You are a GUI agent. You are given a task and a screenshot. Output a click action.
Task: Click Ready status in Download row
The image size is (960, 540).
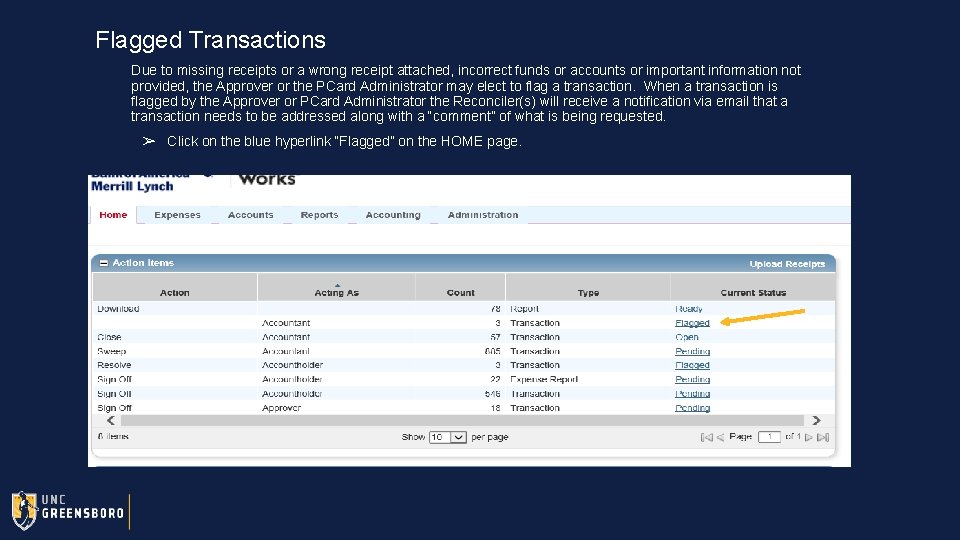click(688, 309)
